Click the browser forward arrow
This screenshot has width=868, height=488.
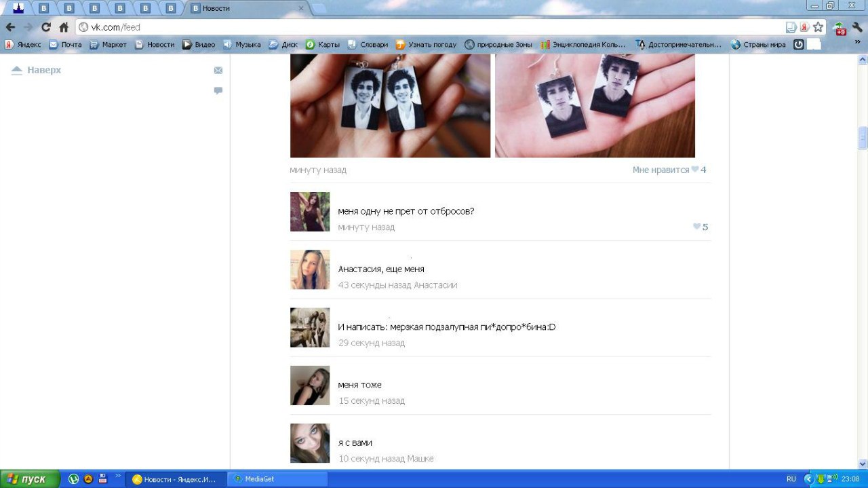(x=28, y=27)
